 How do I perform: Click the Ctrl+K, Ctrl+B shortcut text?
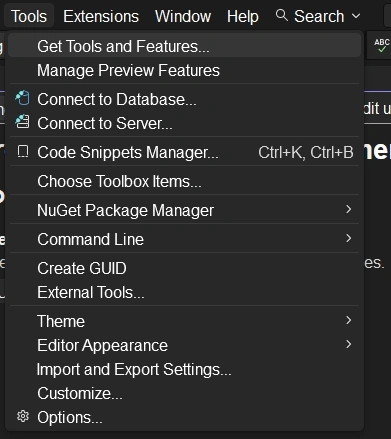click(306, 152)
